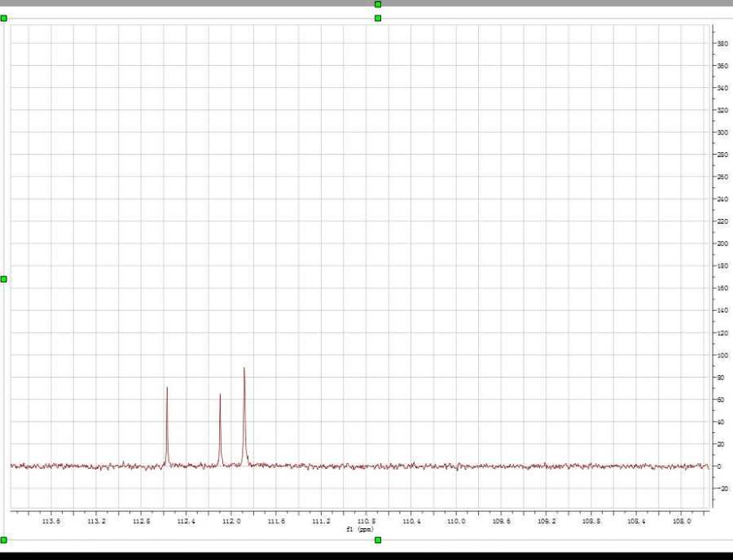The width and height of the screenshot is (733, 560).
Task: Click the 180 intensity axis label
Action: (722, 265)
